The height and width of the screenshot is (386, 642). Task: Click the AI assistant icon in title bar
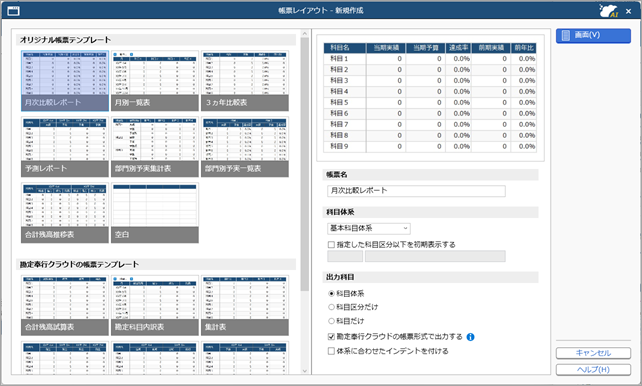coord(608,11)
